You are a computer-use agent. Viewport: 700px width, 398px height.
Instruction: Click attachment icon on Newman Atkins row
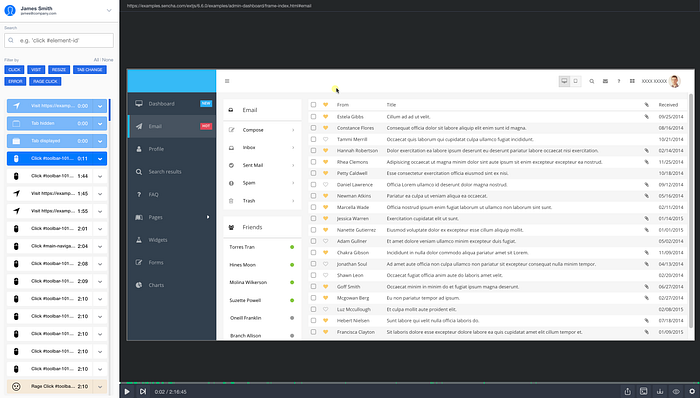click(646, 196)
